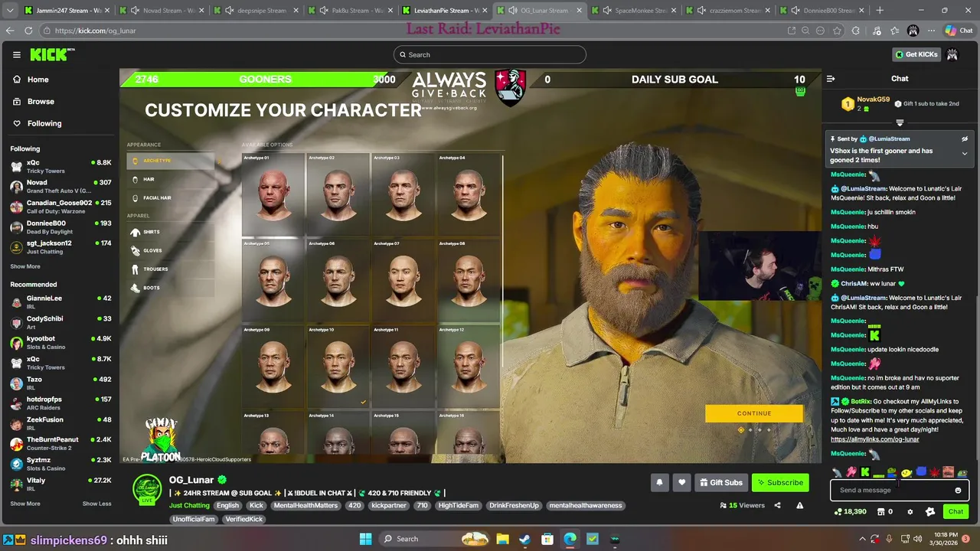
Task: Open the allmylinks.com/og-lunar link in chat
Action: [874, 439]
